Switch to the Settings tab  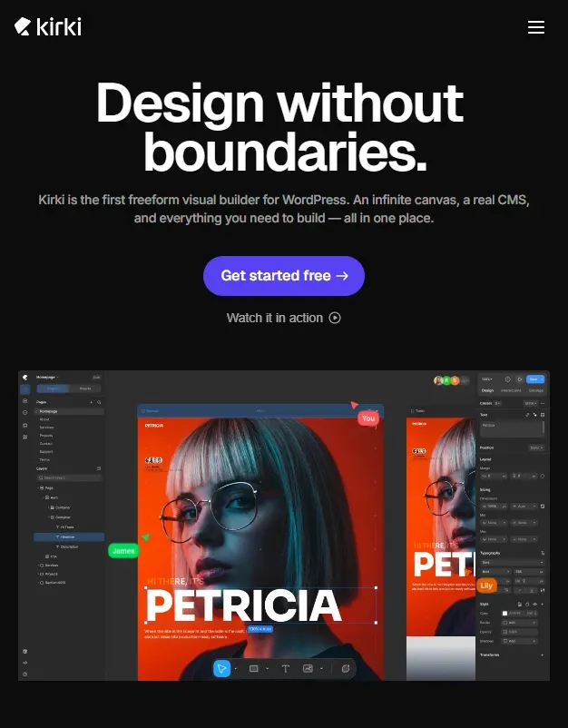click(536, 390)
